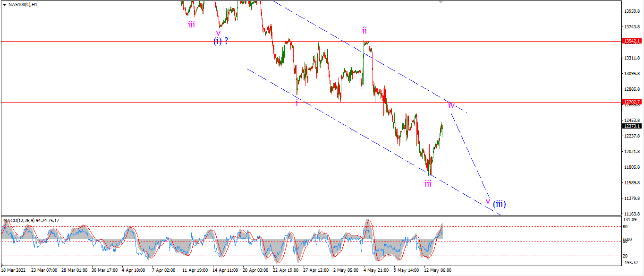Select the magenta v label beside (iii)
The height and width of the screenshot is (276, 644).
[x=488, y=202]
